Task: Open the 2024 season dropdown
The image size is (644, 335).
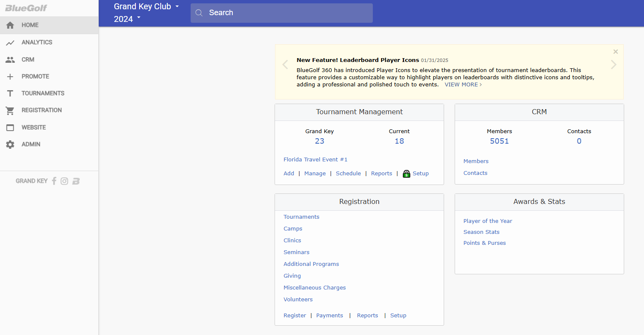Action: (x=127, y=19)
